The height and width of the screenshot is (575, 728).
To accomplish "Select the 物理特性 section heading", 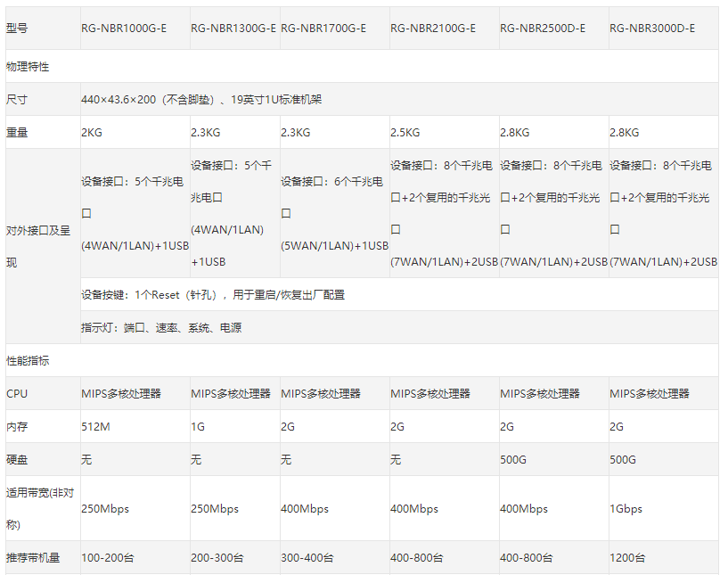I will [x=28, y=67].
